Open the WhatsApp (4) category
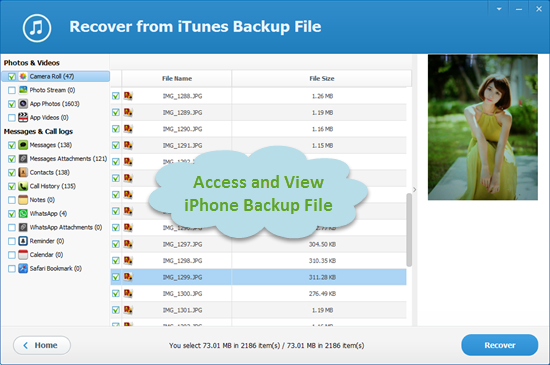Image resolution: width=550 pixels, height=365 pixels. click(48, 214)
